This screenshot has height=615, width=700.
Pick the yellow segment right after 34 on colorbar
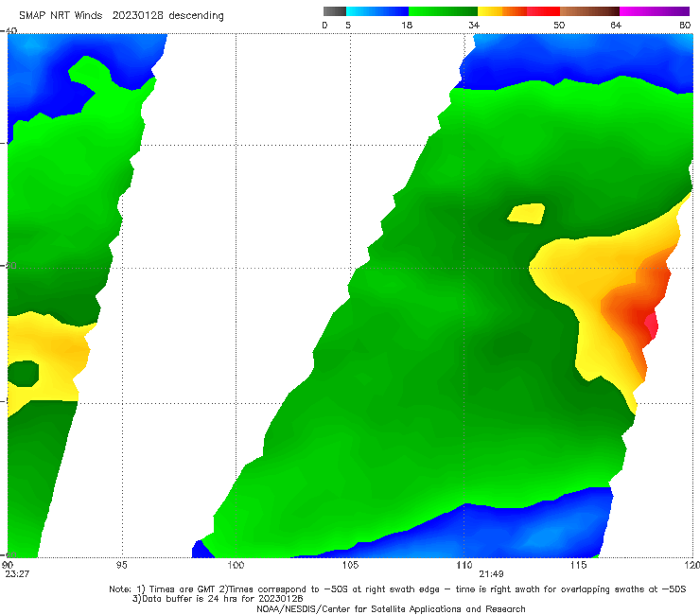click(x=490, y=11)
